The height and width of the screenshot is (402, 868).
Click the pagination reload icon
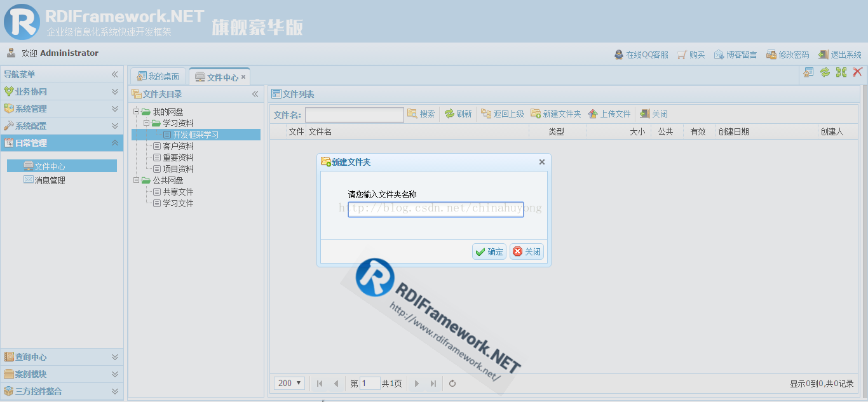tap(452, 384)
